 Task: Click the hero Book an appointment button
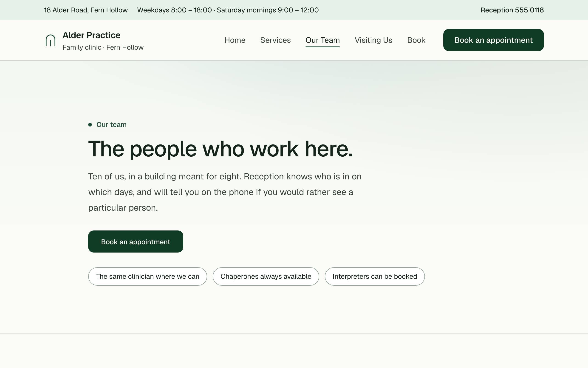(136, 241)
